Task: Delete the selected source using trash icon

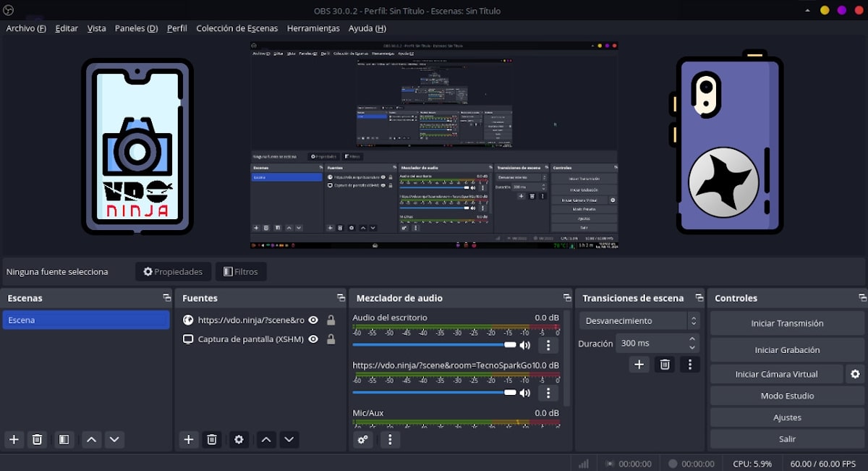Action: pyautogui.click(x=212, y=439)
